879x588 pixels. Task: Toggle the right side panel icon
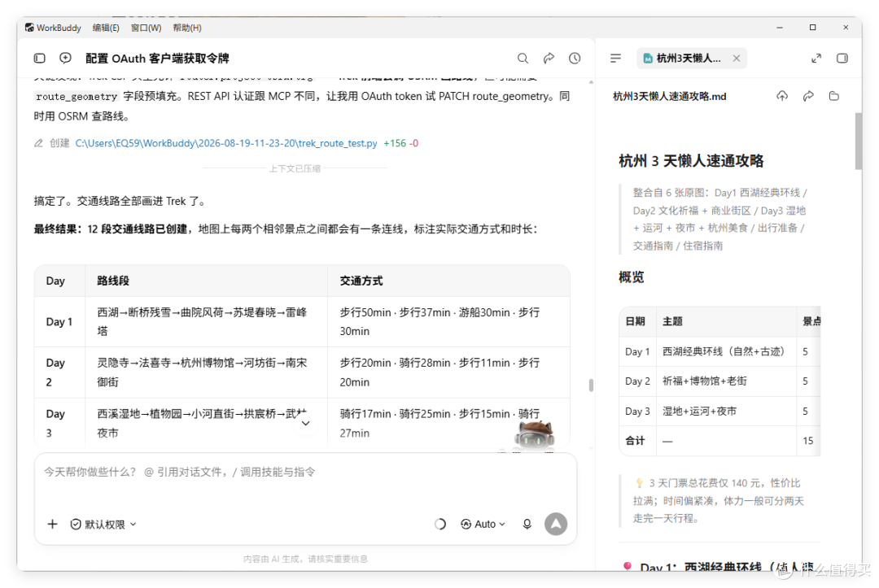pos(842,59)
